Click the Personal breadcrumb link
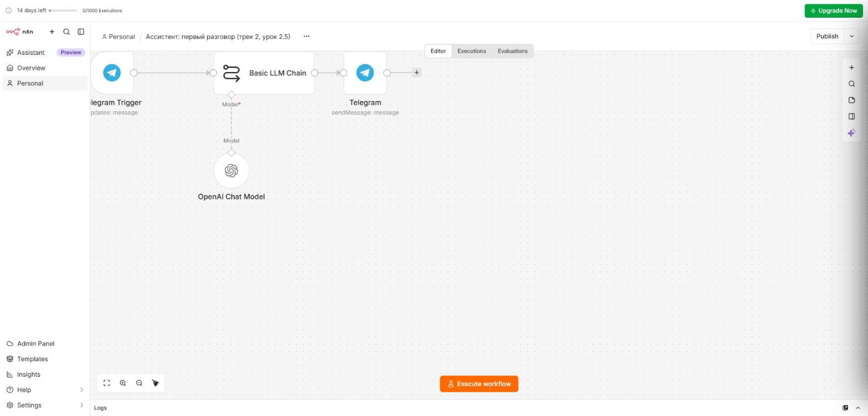The height and width of the screenshot is (416, 868). click(118, 37)
